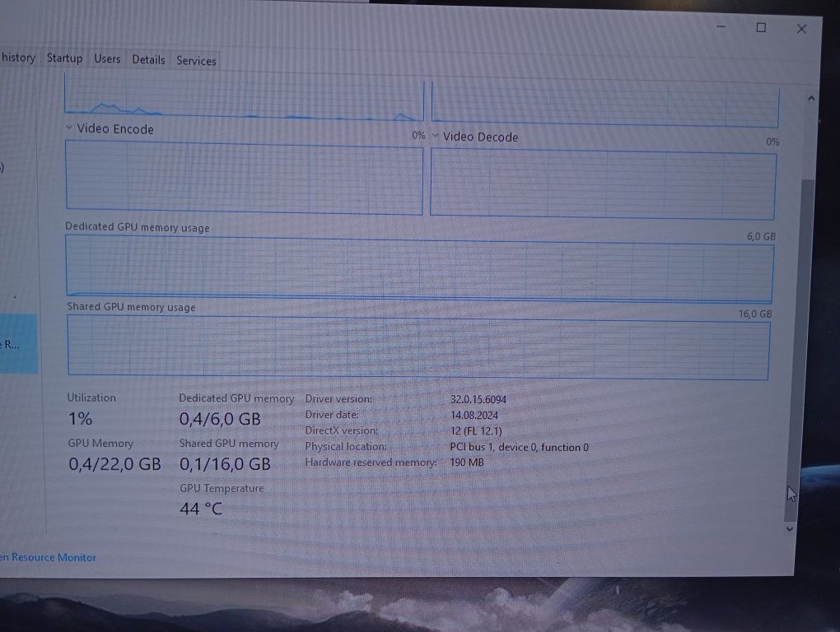The image size is (840, 632).
Task: Click the Hardware reserved memory label
Action: 371,462
